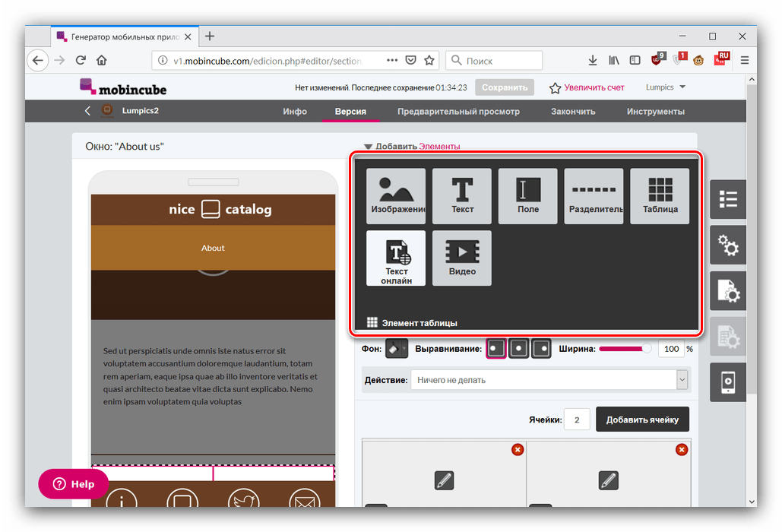The height and width of the screenshot is (532, 782).
Task: Select the About header in phone preview
Action: (x=213, y=248)
